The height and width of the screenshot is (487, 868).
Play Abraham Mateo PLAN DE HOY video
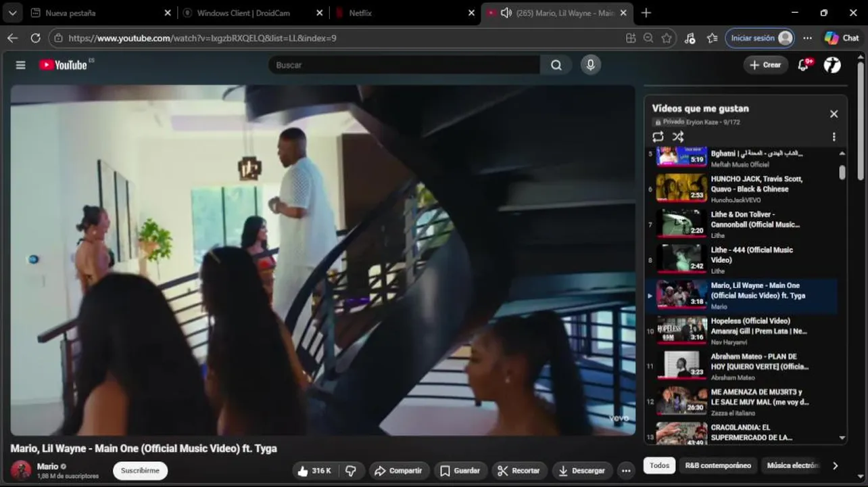pyautogui.click(x=741, y=366)
